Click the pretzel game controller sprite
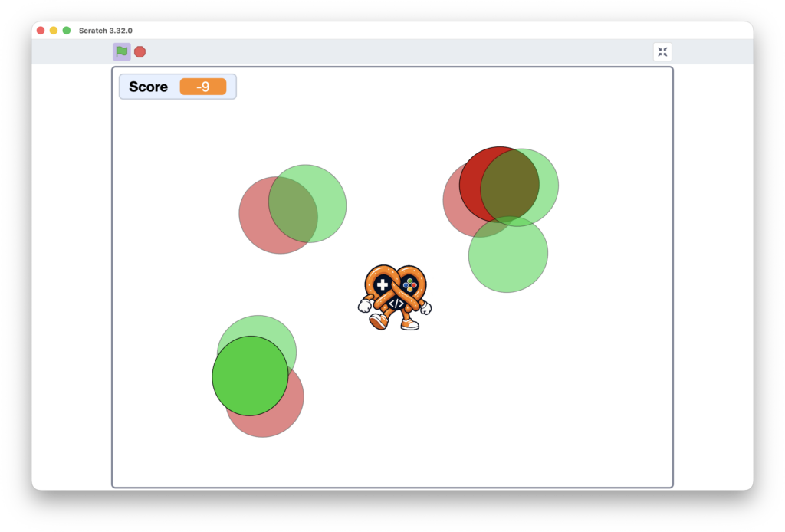This screenshot has height=532, width=785. (395, 297)
